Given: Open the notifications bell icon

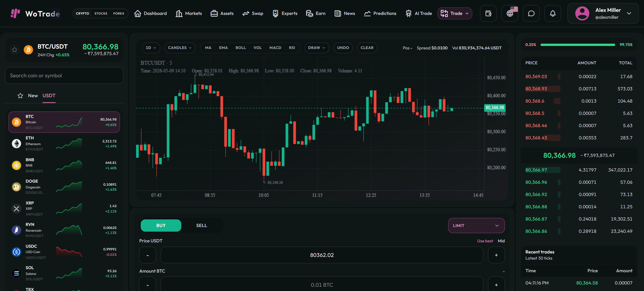Looking at the screenshot, I should click(x=553, y=13).
